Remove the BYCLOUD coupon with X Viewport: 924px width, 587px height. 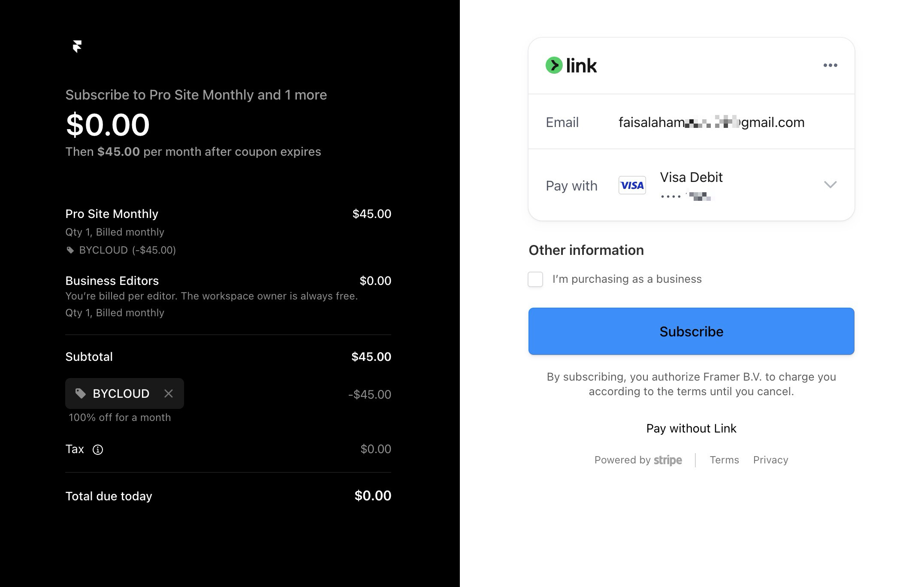click(x=169, y=393)
